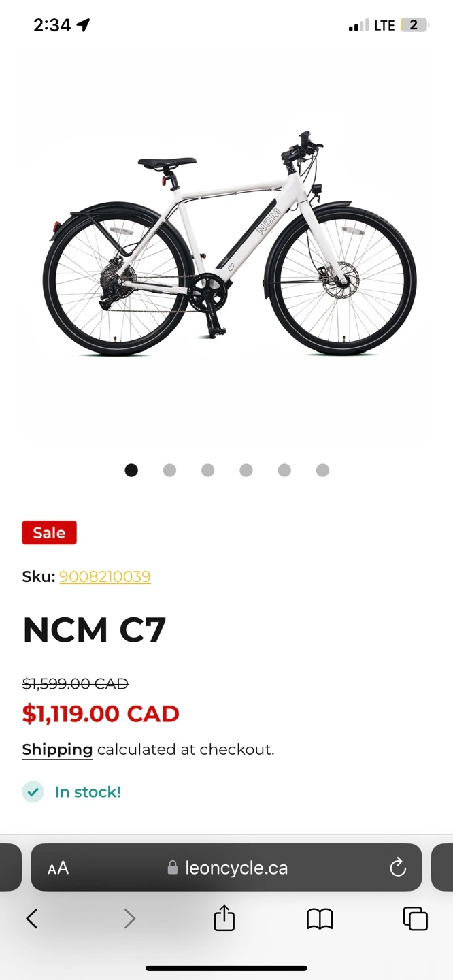
Task: Select the third image carousel dot
Action: click(208, 470)
